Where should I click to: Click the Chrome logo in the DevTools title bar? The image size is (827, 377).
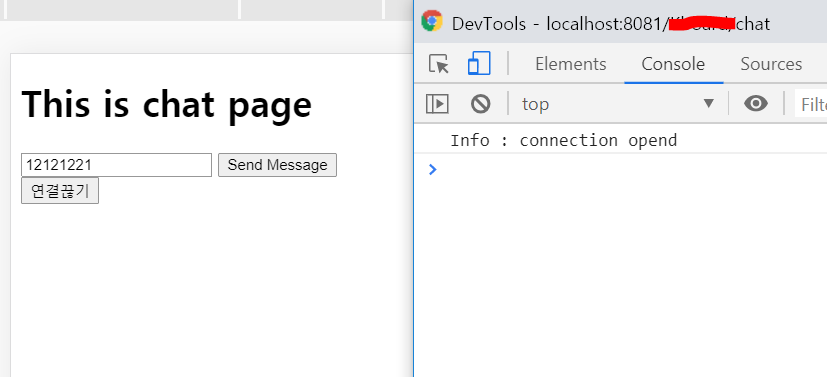click(x=431, y=21)
